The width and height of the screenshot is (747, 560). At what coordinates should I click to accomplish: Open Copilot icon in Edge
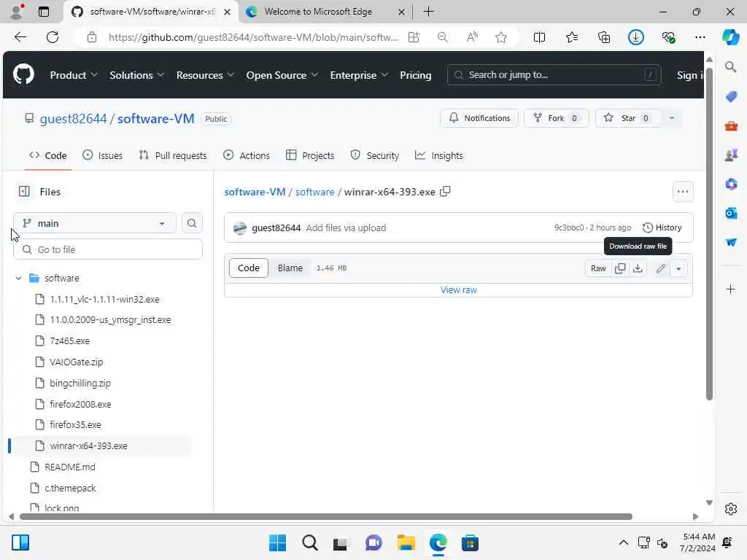pos(731,37)
